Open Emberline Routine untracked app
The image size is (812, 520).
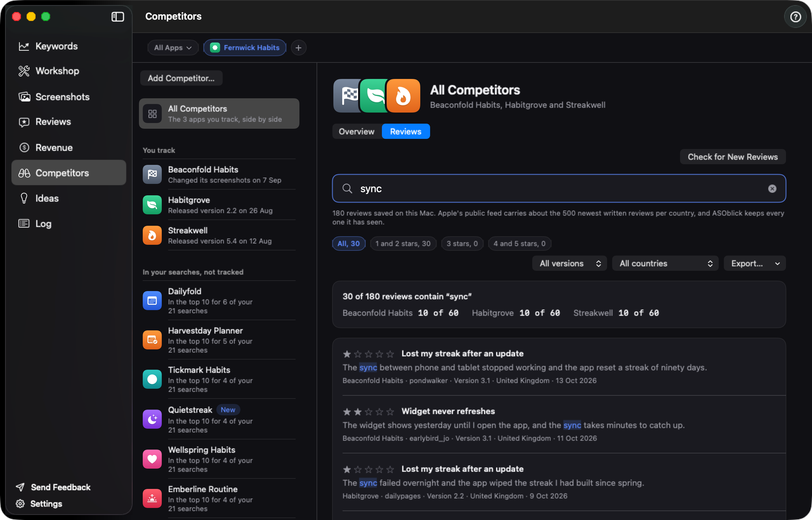click(x=219, y=498)
